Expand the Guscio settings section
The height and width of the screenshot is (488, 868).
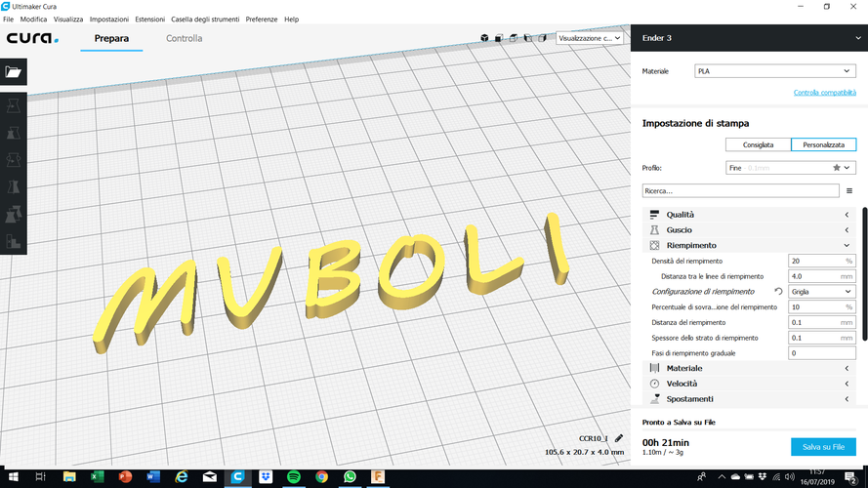[749, 230]
